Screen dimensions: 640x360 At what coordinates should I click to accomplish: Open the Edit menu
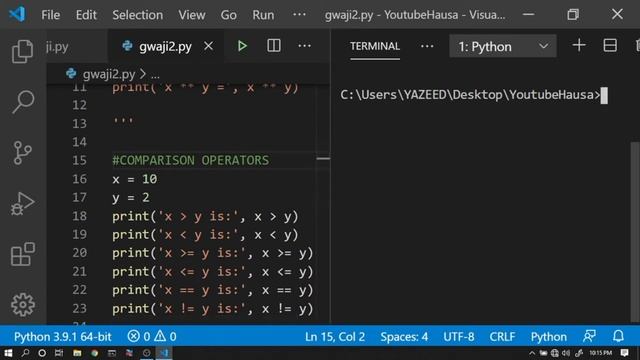coord(86,15)
